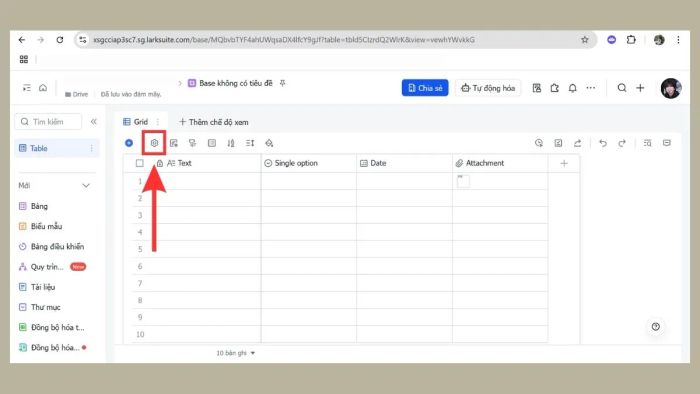
Task: Click the share-arrow icon in right toolbar
Action: (x=578, y=143)
